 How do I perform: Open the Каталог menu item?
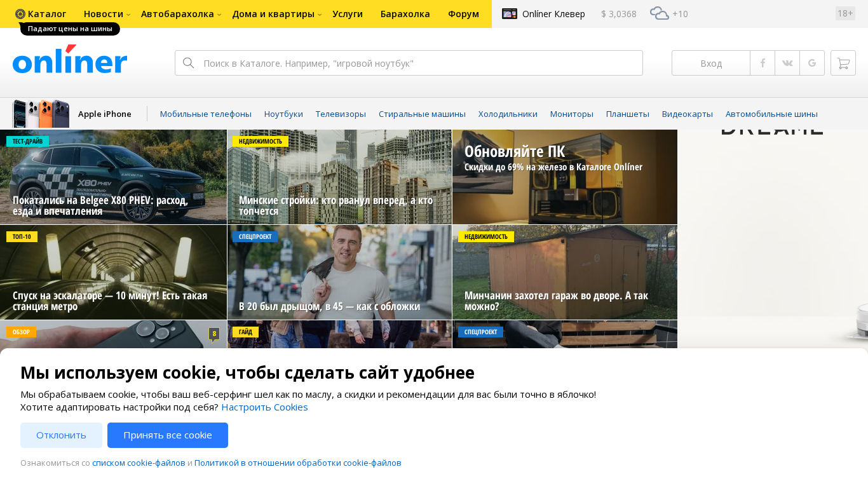pyautogui.click(x=47, y=14)
